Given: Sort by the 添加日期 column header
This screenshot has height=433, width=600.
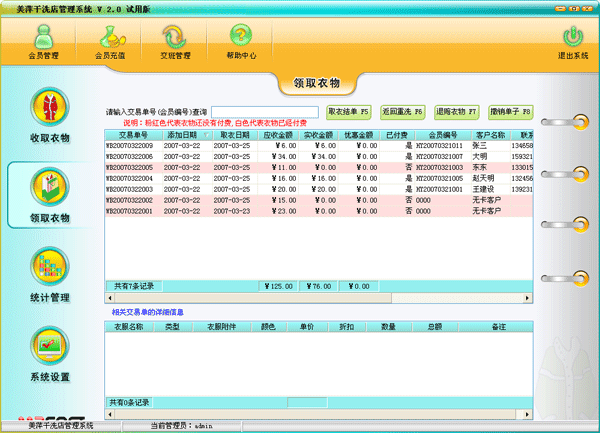Looking at the screenshot, I should (x=187, y=134).
